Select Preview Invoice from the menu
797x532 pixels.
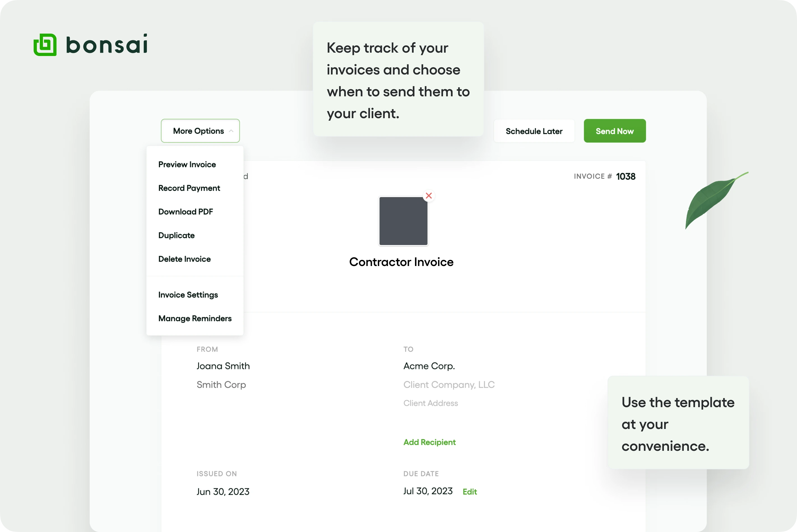click(x=187, y=165)
